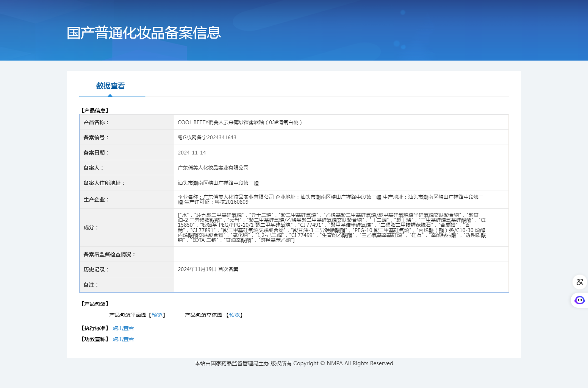The image size is (588, 388).
Task: Click the 备案人住所地址 address value
Action: pyautogui.click(x=218, y=183)
